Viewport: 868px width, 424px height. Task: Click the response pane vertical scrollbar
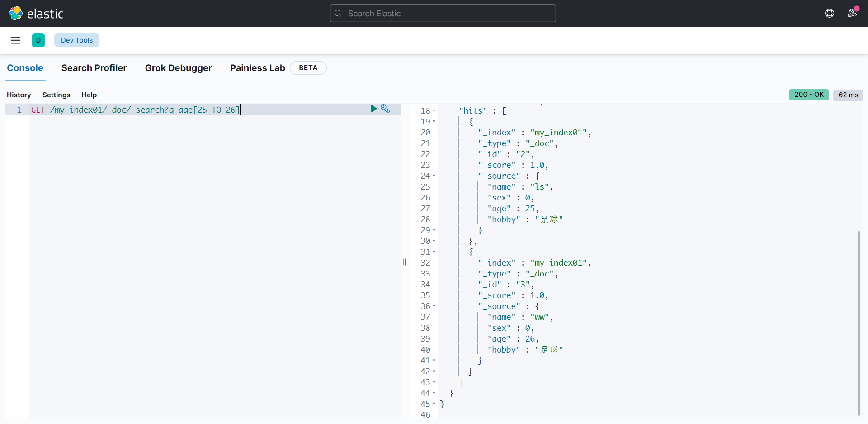point(859,323)
